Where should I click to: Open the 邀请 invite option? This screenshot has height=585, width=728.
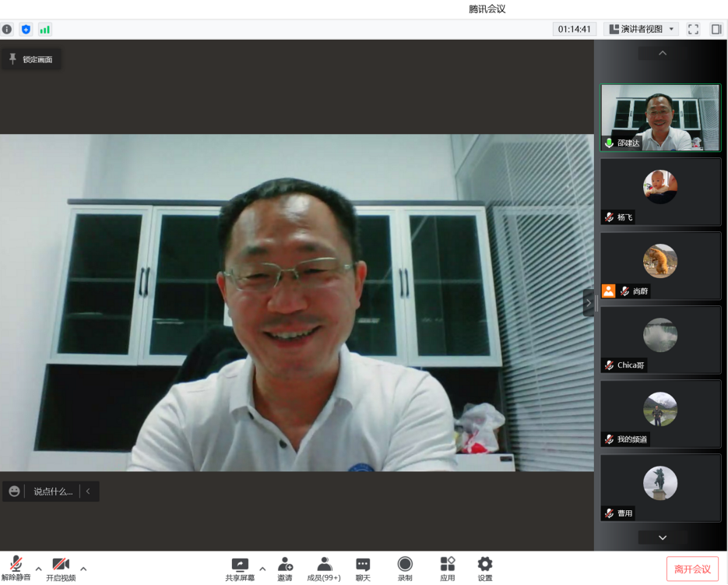[x=285, y=569]
